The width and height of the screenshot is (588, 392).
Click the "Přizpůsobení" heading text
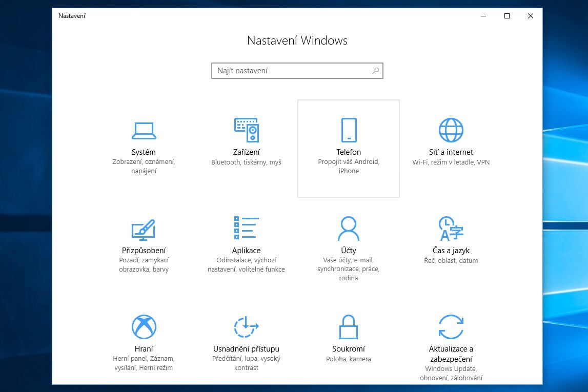tap(144, 251)
